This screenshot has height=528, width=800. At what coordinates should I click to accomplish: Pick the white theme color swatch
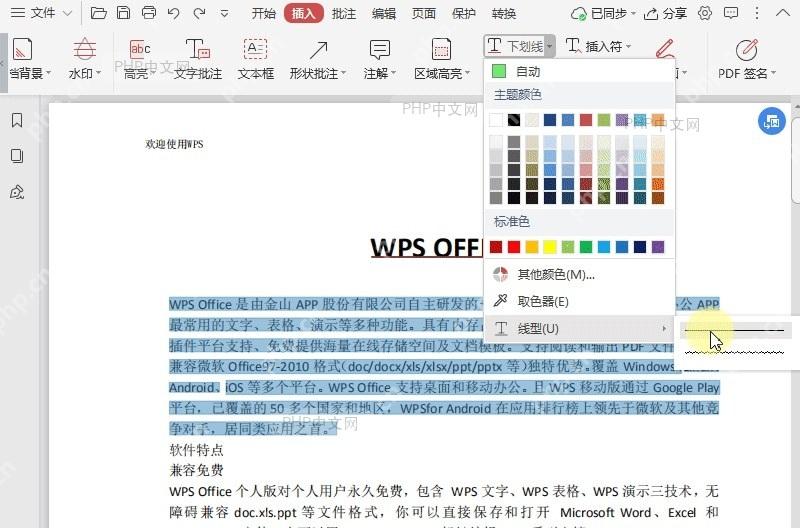click(496, 120)
